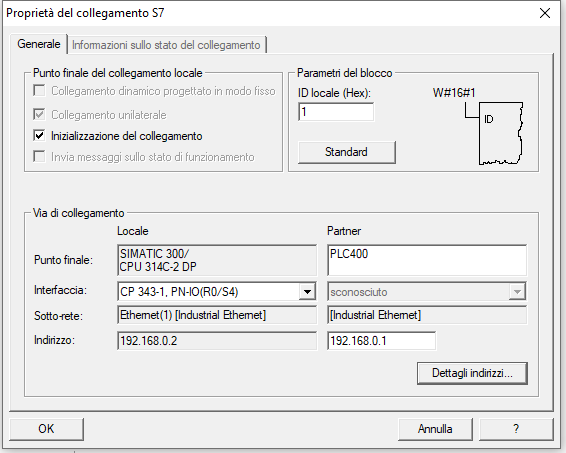Toggle Inizializzazione del collegamento checkbox

[x=39, y=136]
